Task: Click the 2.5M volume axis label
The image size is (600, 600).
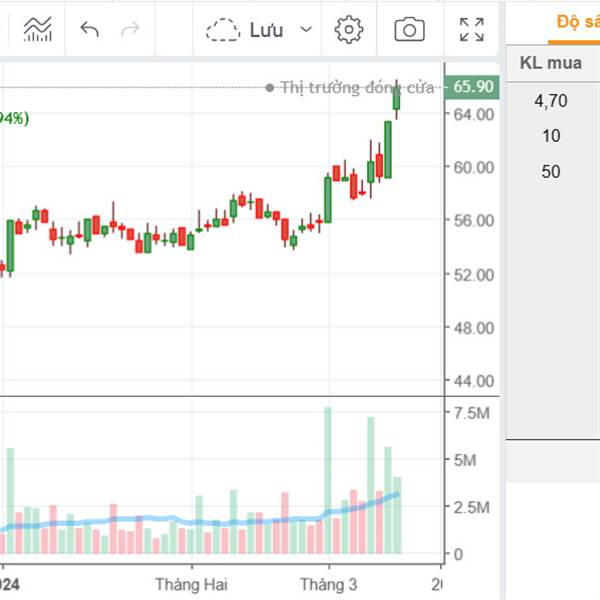Action: (x=471, y=507)
